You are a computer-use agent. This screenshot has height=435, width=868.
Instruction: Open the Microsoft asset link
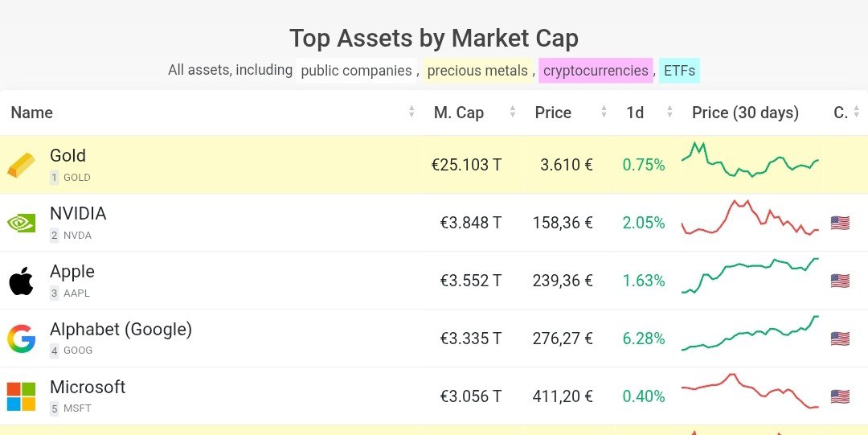click(88, 388)
